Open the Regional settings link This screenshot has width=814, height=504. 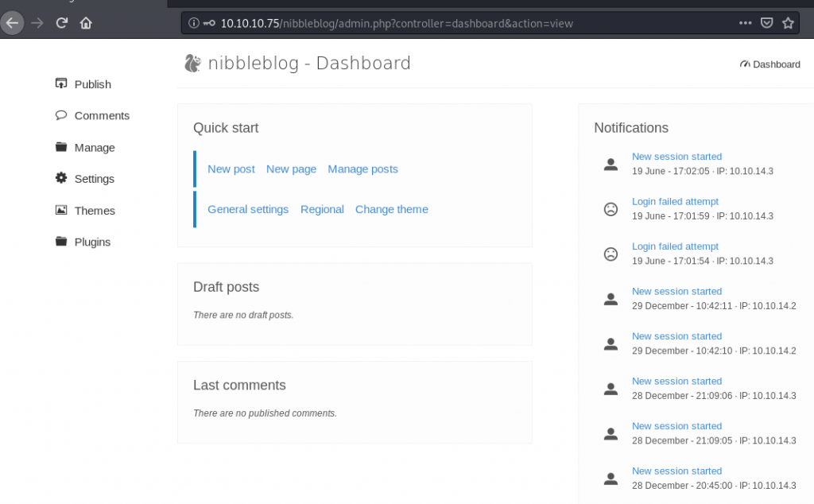[x=322, y=209]
